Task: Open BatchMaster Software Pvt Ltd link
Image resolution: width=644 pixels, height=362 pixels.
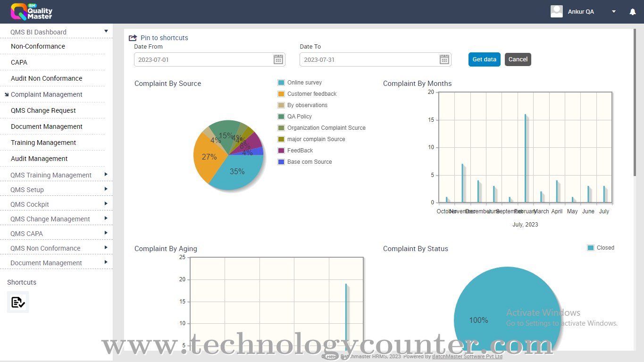Action: 467,356
